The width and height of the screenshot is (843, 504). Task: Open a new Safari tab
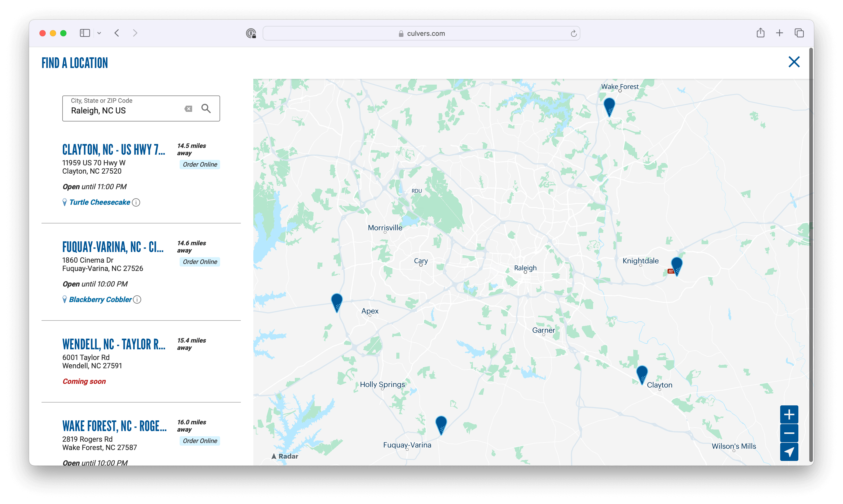(x=779, y=33)
